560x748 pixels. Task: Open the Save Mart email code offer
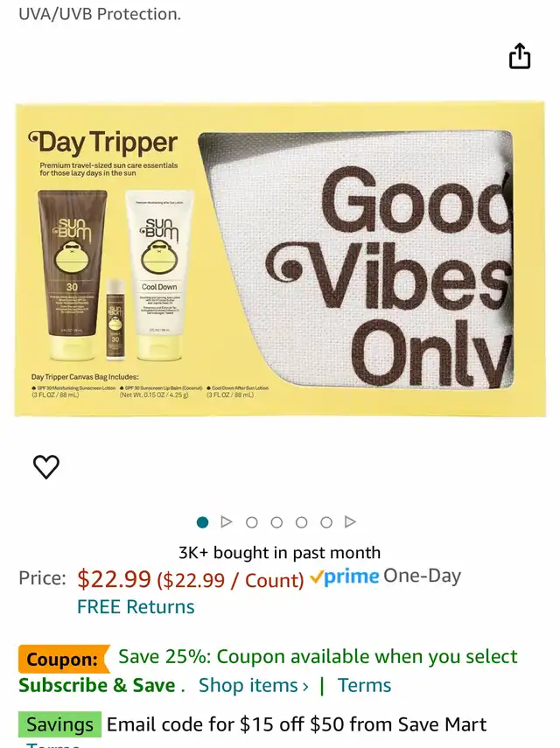pos(297,724)
